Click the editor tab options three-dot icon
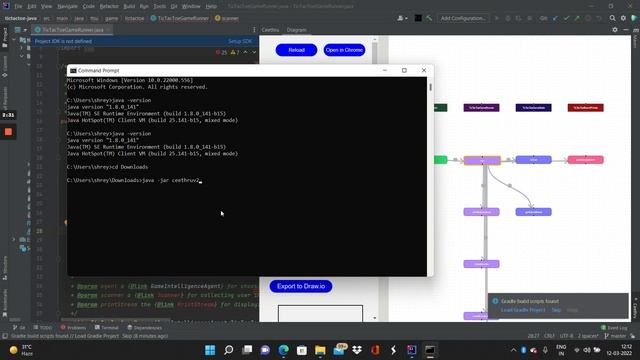 (x=254, y=30)
